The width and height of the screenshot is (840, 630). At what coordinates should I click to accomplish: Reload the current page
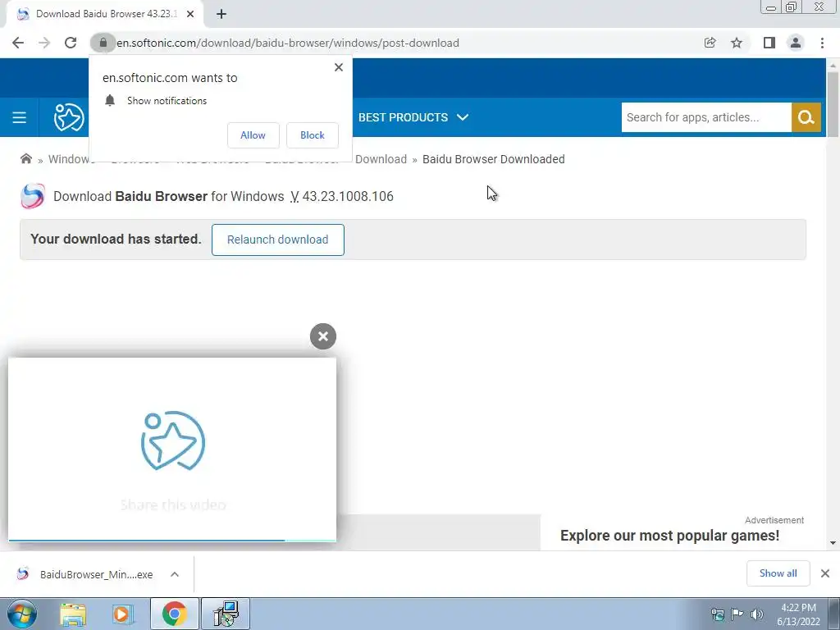71,43
